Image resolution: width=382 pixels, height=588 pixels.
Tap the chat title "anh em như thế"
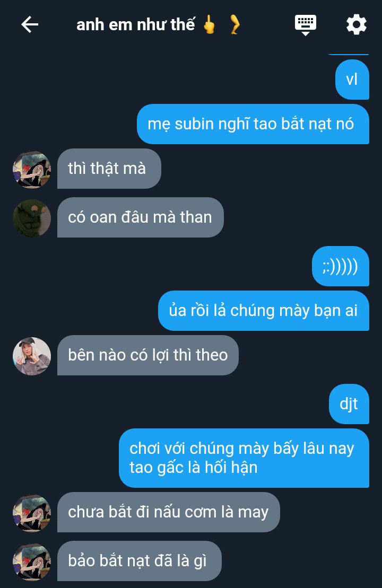pyautogui.click(x=135, y=25)
